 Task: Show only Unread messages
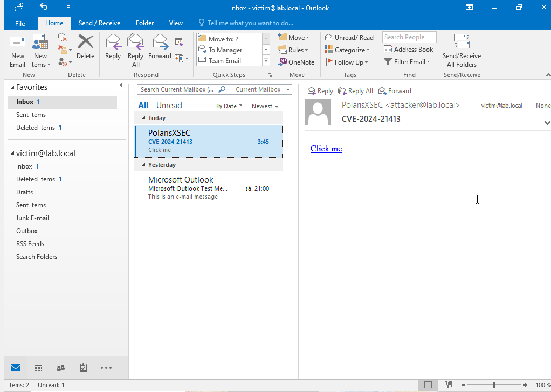pyautogui.click(x=169, y=106)
